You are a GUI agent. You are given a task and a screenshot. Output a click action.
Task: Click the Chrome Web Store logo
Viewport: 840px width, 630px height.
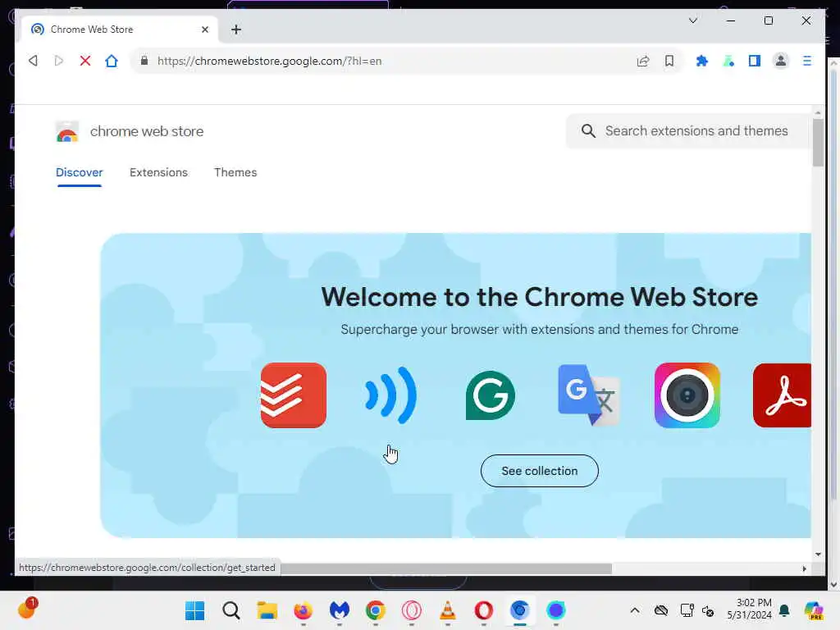67,132
